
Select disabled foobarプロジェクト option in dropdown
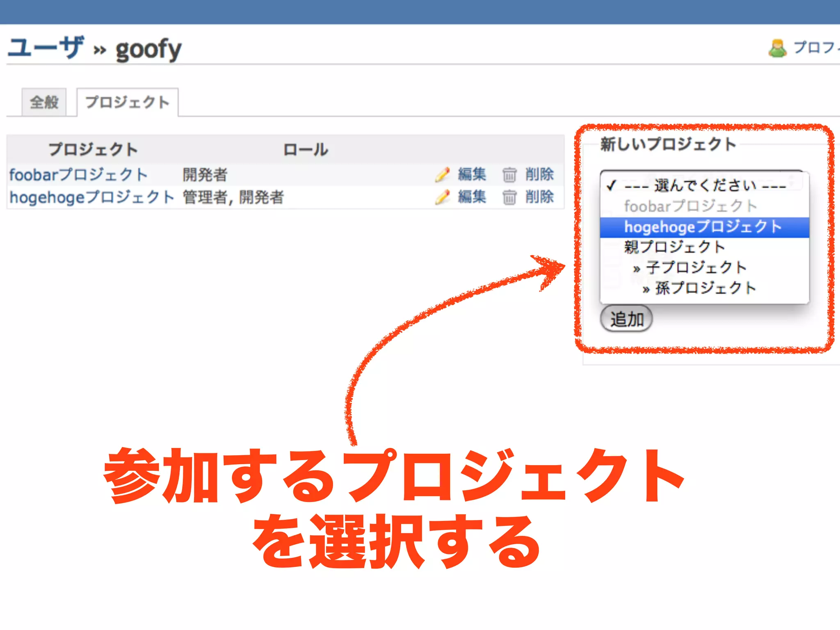tap(704, 206)
